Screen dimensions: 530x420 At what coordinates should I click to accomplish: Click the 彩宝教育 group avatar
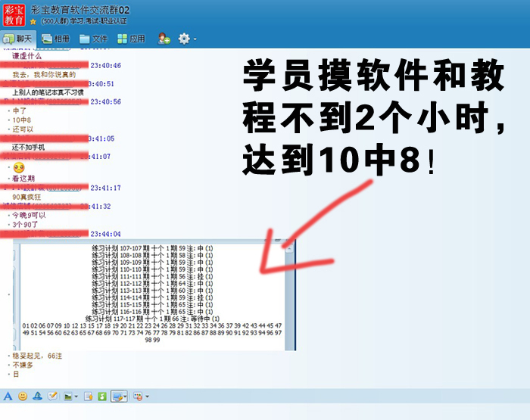point(14,14)
